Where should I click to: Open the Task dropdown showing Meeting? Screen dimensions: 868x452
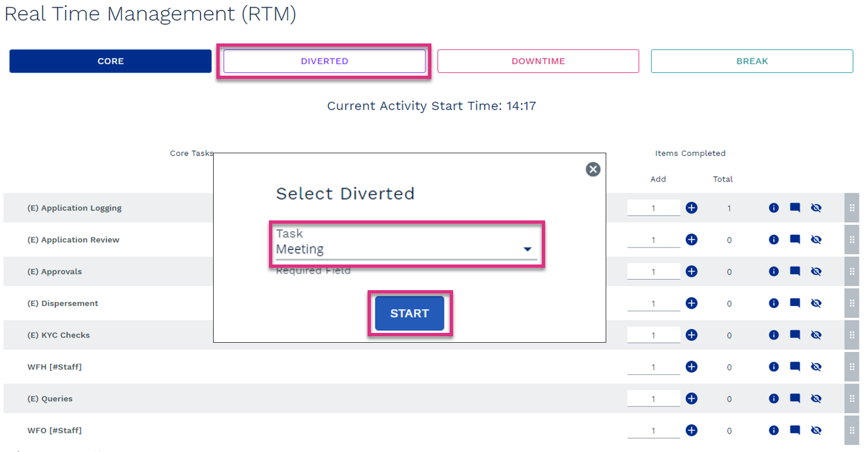coord(401,249)
